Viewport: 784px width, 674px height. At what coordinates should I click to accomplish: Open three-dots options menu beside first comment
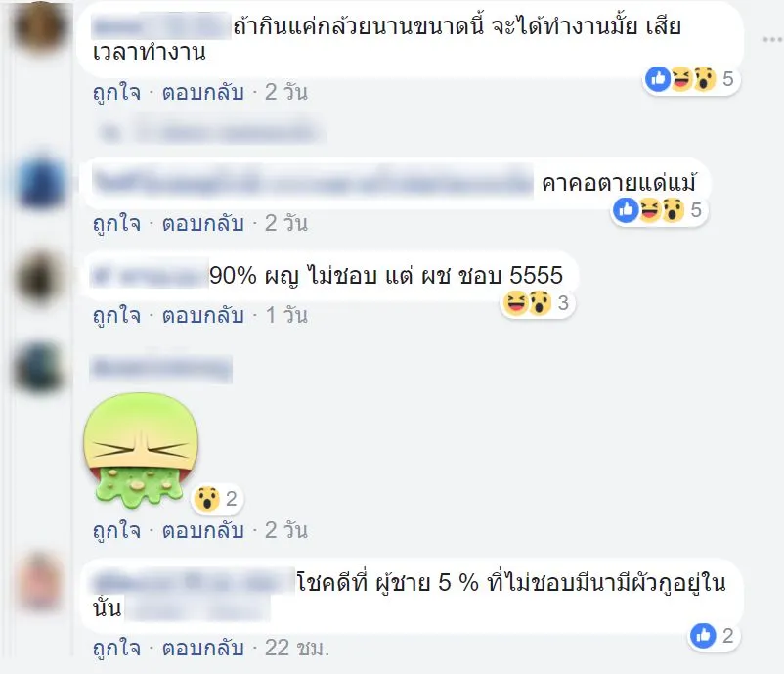point(773,39)
